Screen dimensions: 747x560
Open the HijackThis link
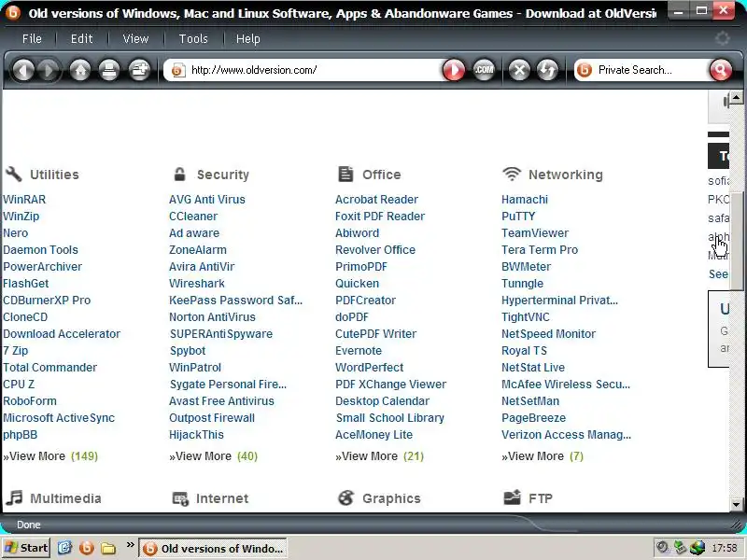coord(196,435)
